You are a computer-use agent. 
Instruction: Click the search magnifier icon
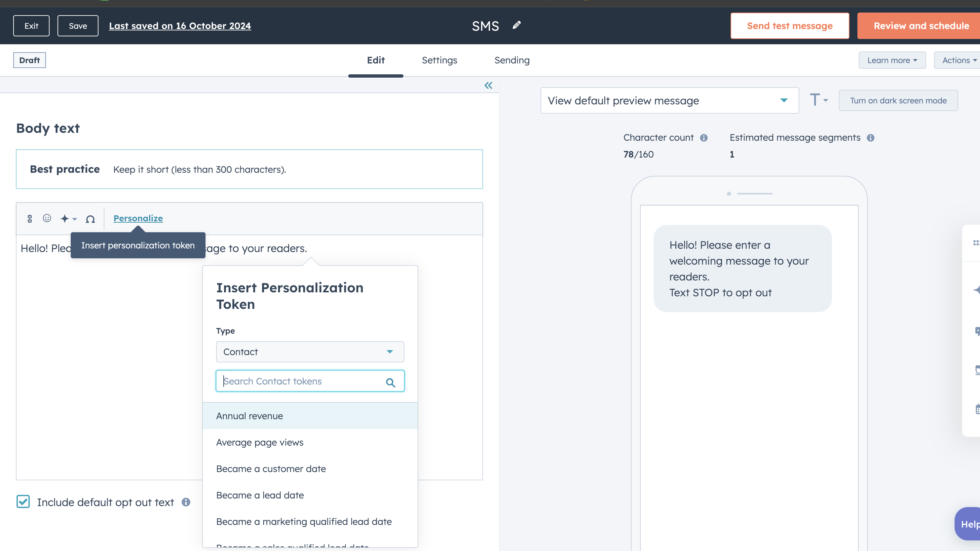(391, 382)
